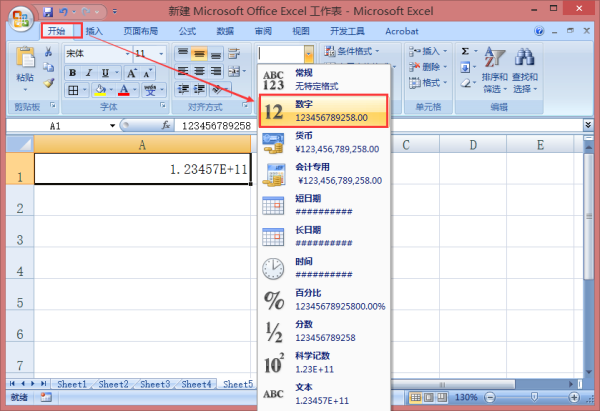
Task: Open 查找和选择 find and select
Action: pyautogui.click(x=525, y=70)
